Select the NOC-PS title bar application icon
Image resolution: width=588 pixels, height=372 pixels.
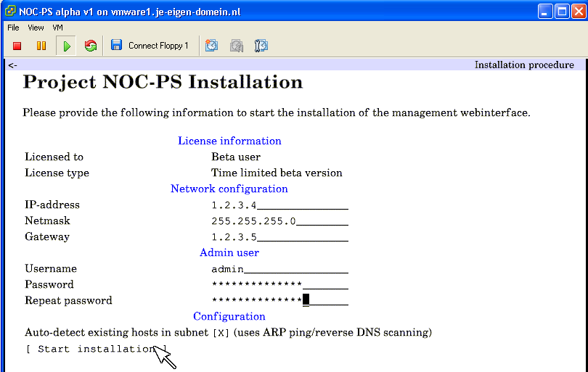pyautogui.click(x=10, y=11)
